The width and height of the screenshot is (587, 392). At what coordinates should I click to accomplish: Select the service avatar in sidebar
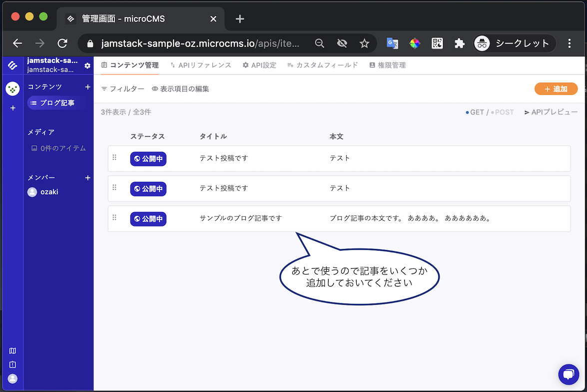point(12,89)
